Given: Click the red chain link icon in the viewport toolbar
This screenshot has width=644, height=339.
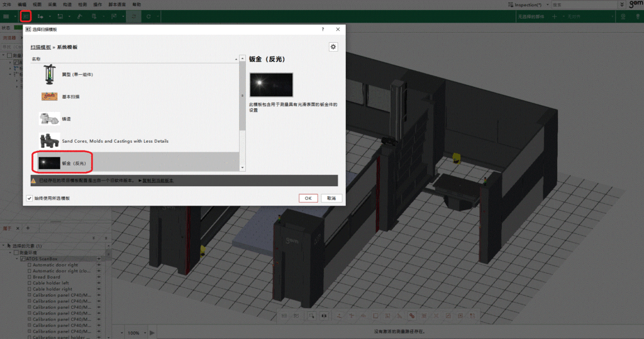Looking at the screenshot, I should click(411, 316).
